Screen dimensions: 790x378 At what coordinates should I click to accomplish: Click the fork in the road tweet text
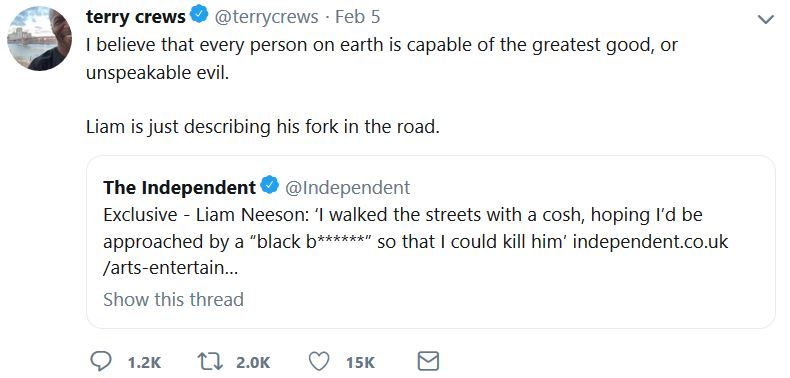[263, 127]
